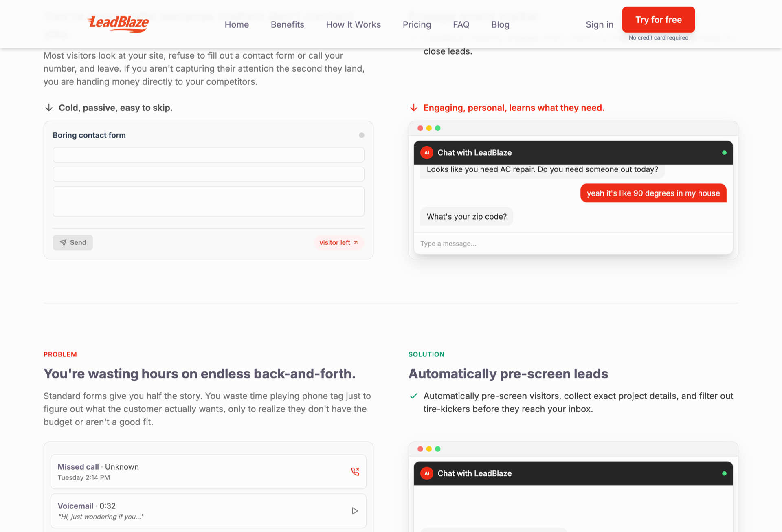Viewport: 782px width, 532px height.
Task: Click red down arrow beside Engaging text
Action: pos(414,108)
